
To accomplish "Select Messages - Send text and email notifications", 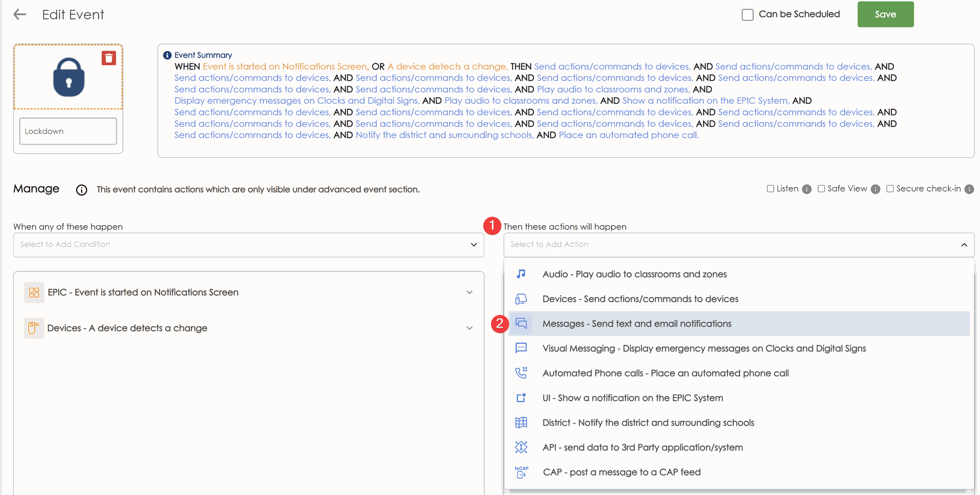I will [x=636, y=324].
